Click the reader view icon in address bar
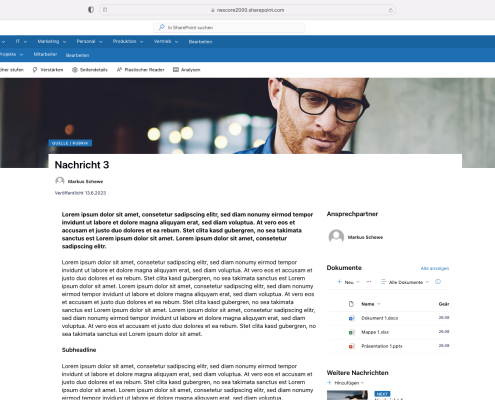495x400 pixels. coord(105,10)
